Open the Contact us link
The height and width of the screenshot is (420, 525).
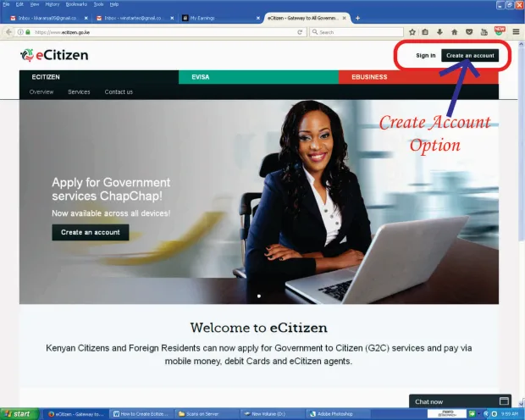click(119, 91)
